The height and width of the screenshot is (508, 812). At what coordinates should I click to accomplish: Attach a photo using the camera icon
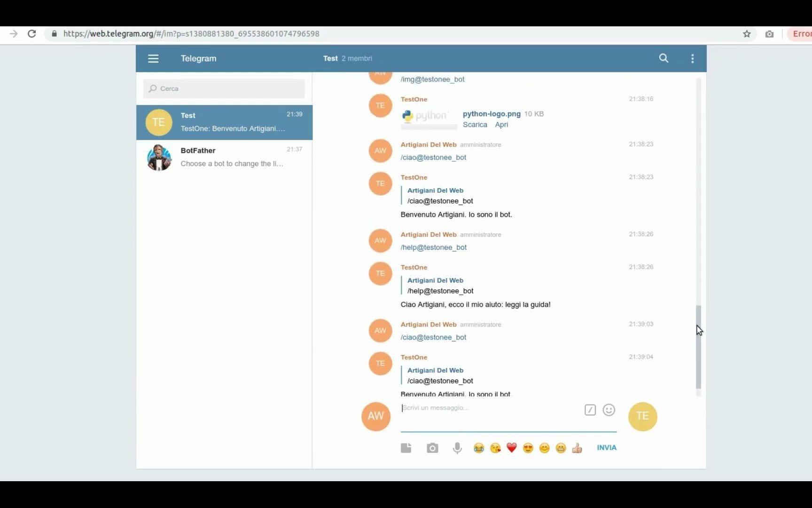pos(432,448)
